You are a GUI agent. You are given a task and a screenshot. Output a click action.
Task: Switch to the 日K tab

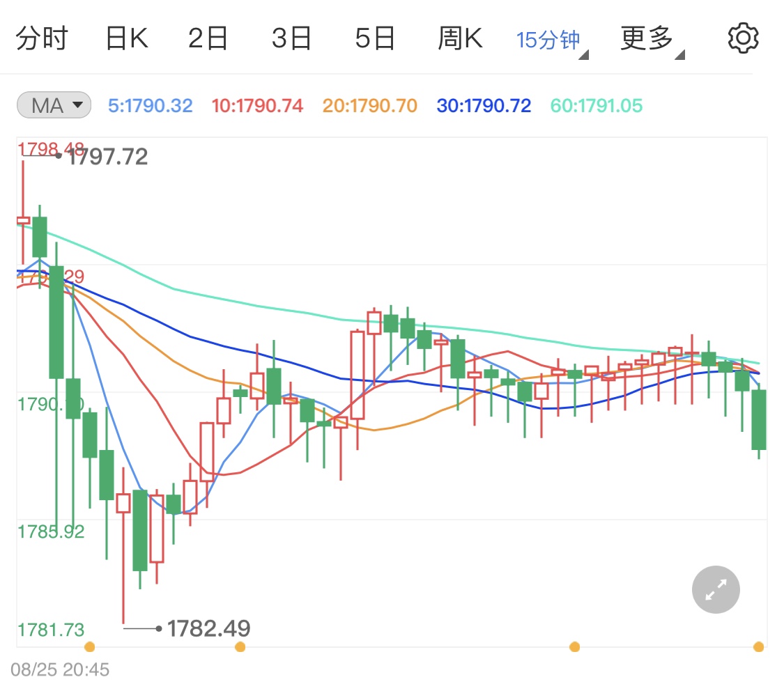click(127, 38)
